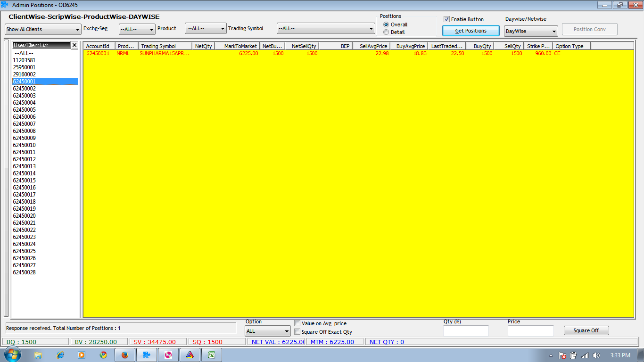Open Windows Media Player from the taskbar
Screen dimensions: 644x362
tap(81, 355)
